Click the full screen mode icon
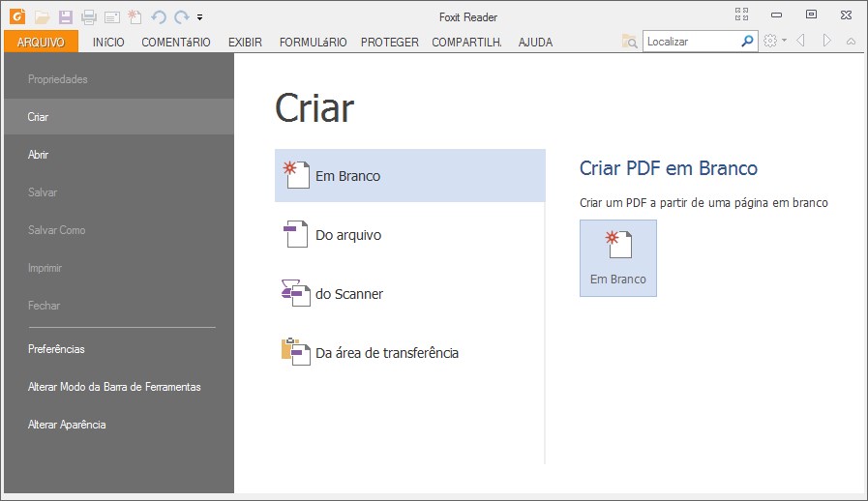 (742, 15)
